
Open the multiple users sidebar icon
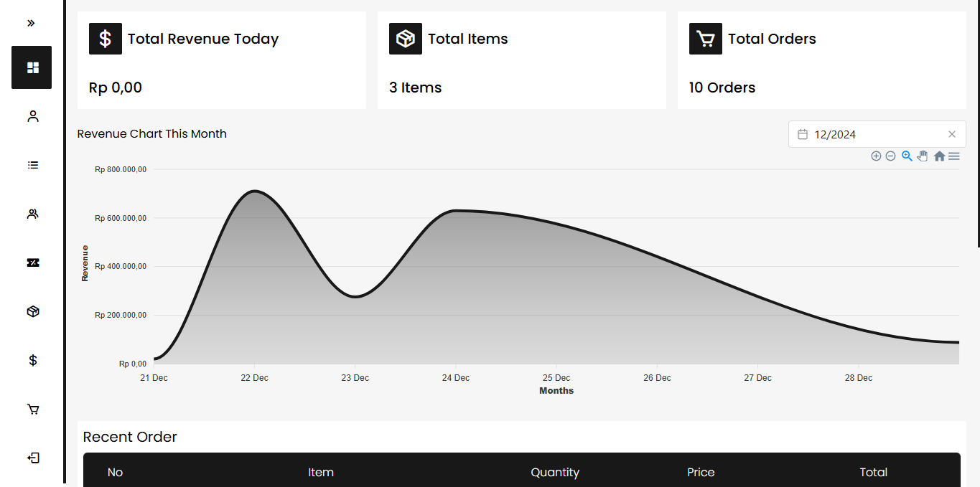tap(32, 214)
